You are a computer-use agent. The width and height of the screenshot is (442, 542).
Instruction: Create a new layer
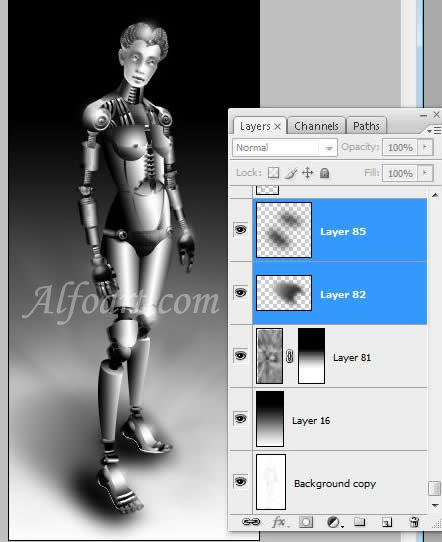[387, 522]
